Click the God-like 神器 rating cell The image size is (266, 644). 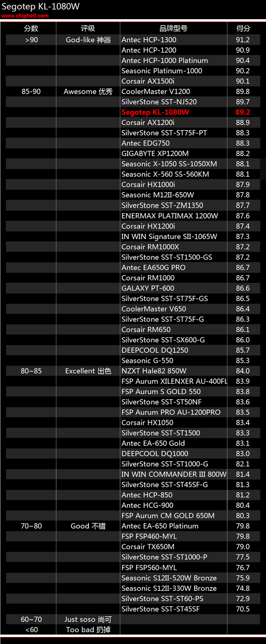[x=88, y=40]
